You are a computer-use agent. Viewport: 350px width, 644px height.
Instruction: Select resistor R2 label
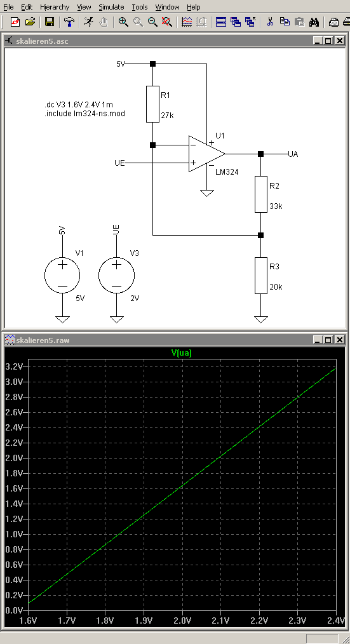(x=274, y=185)
